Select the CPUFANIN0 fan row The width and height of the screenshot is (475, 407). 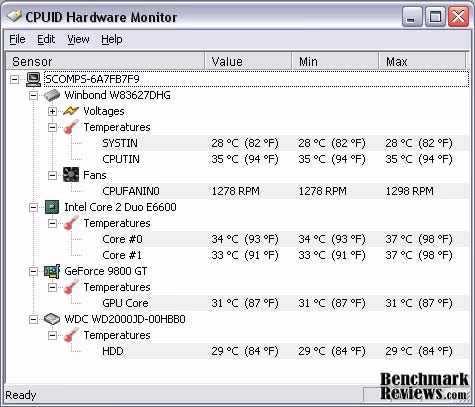(285, 191)
